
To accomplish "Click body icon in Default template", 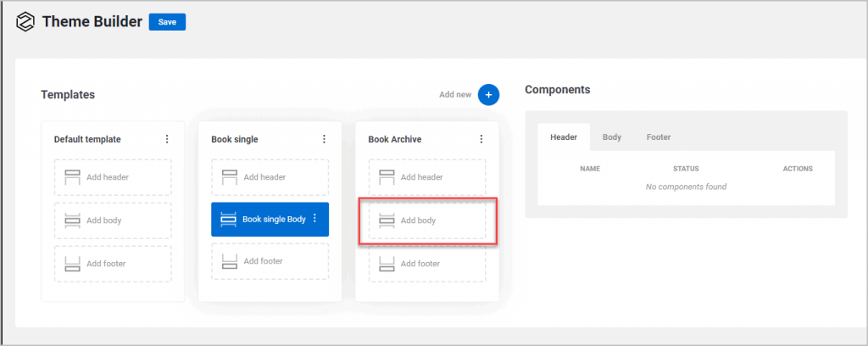I will click(x=72, y=220).
